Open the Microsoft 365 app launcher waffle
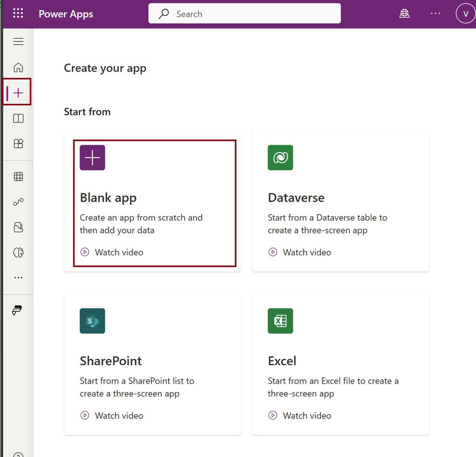This screenshot has width=476, height=457. pos(17,13)
